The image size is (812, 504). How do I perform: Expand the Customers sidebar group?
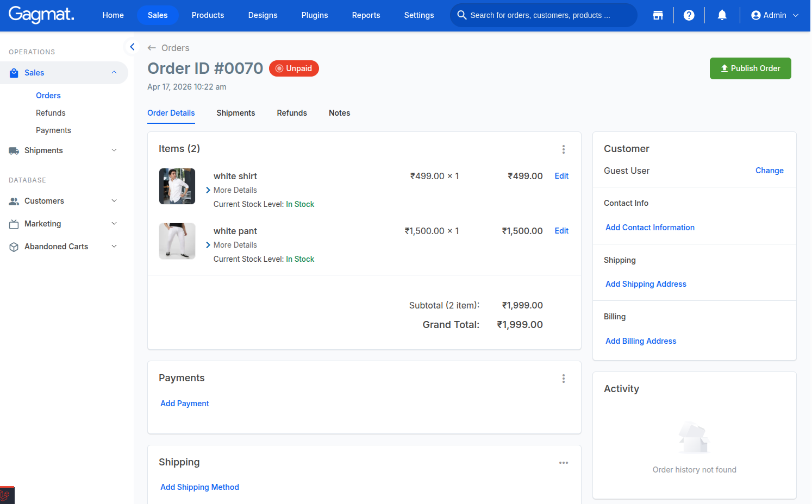tap(114, 201)
